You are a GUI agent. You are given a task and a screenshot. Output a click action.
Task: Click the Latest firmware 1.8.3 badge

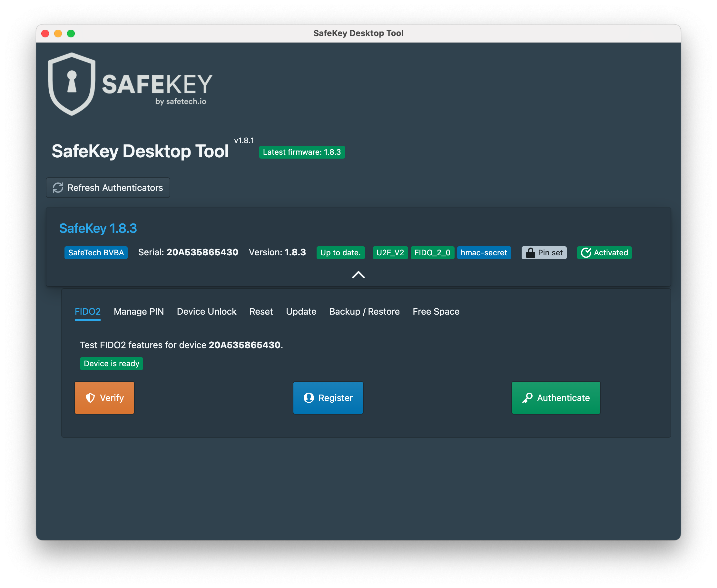pyautogui.click(x=301, y=152)
